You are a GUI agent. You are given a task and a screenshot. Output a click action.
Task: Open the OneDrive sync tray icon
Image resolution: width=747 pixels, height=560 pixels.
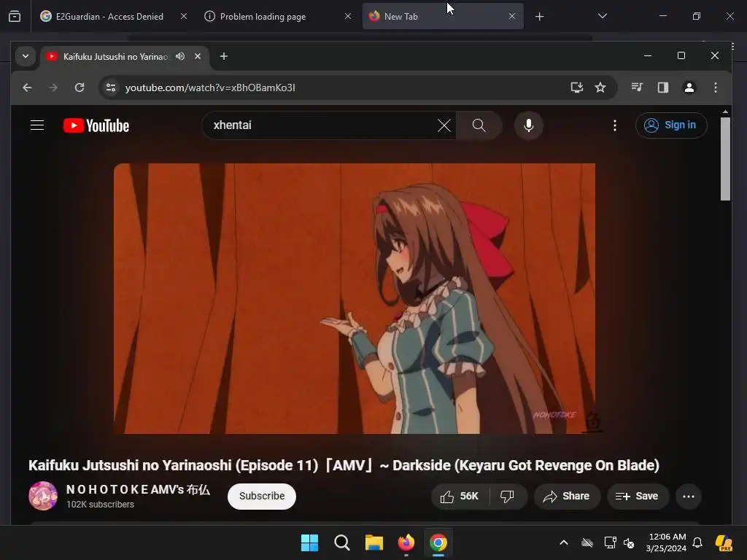[x=587, y=542]
